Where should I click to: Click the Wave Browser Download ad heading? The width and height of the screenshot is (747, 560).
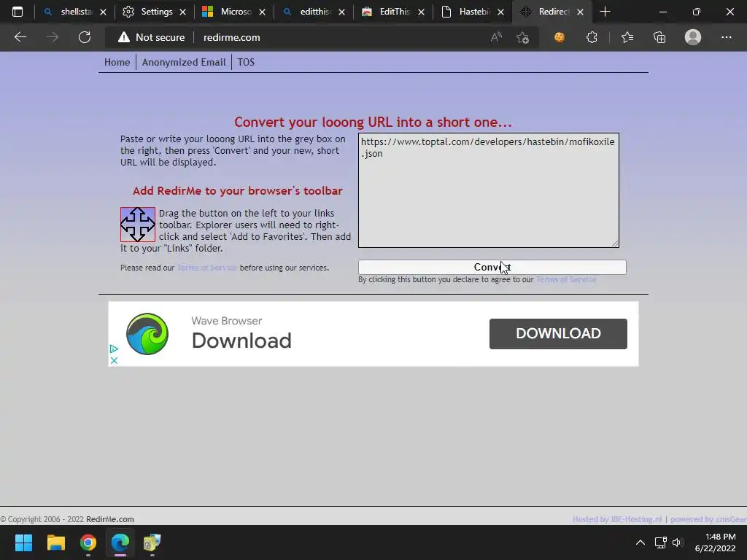tap(241, 341)
